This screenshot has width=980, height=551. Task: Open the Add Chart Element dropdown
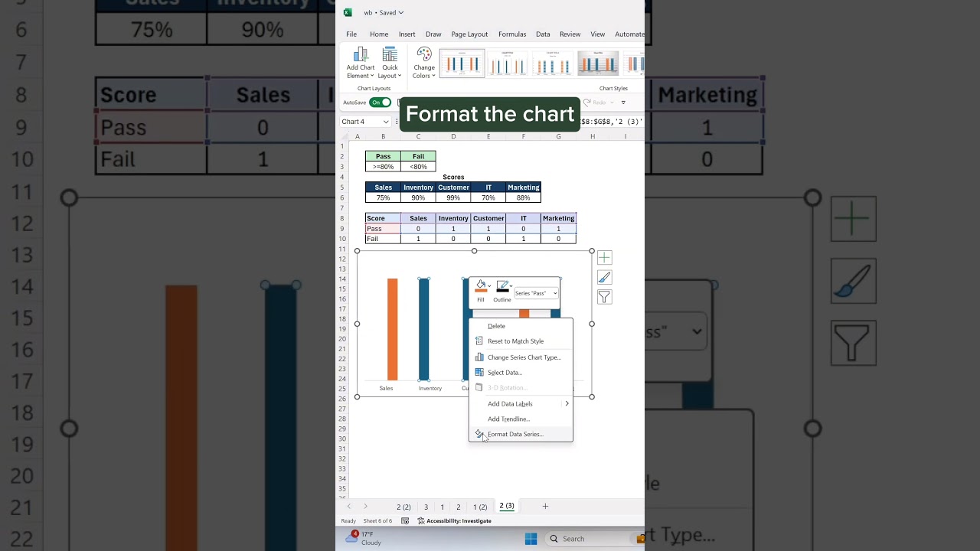361,63
